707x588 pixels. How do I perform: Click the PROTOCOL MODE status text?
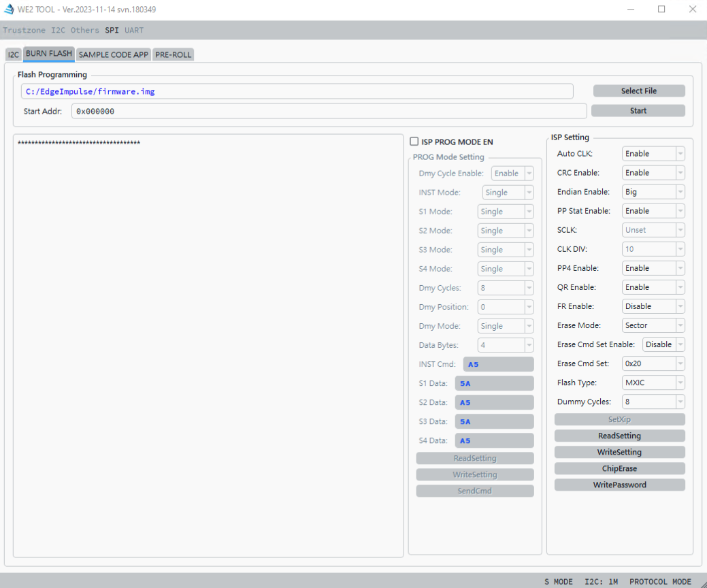click(660, 582)
